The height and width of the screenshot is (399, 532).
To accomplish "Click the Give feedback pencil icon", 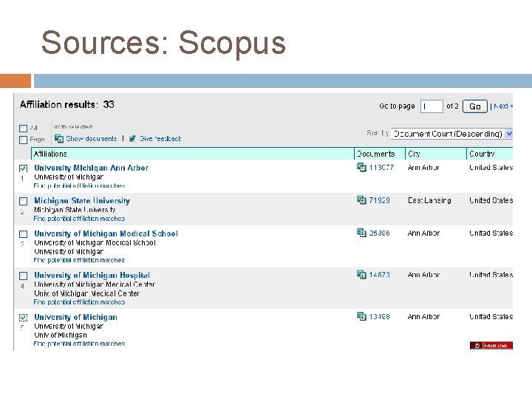I will click(133, 138).
